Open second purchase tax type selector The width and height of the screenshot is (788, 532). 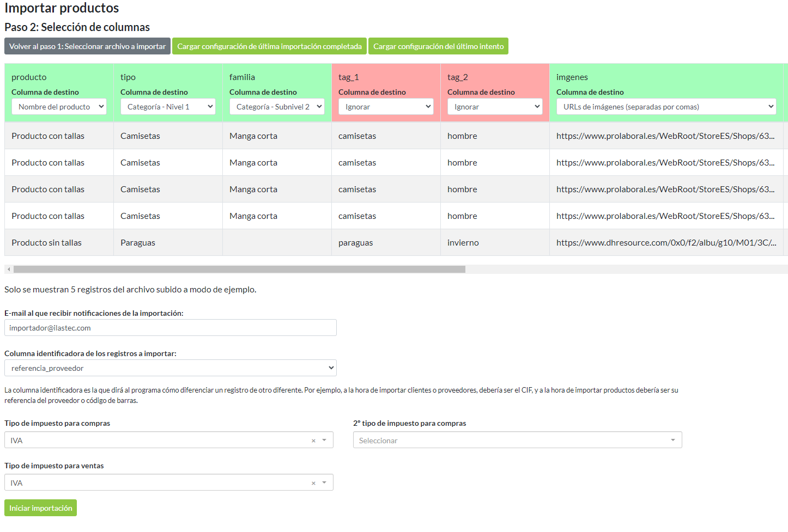click(x=517, y=440)
